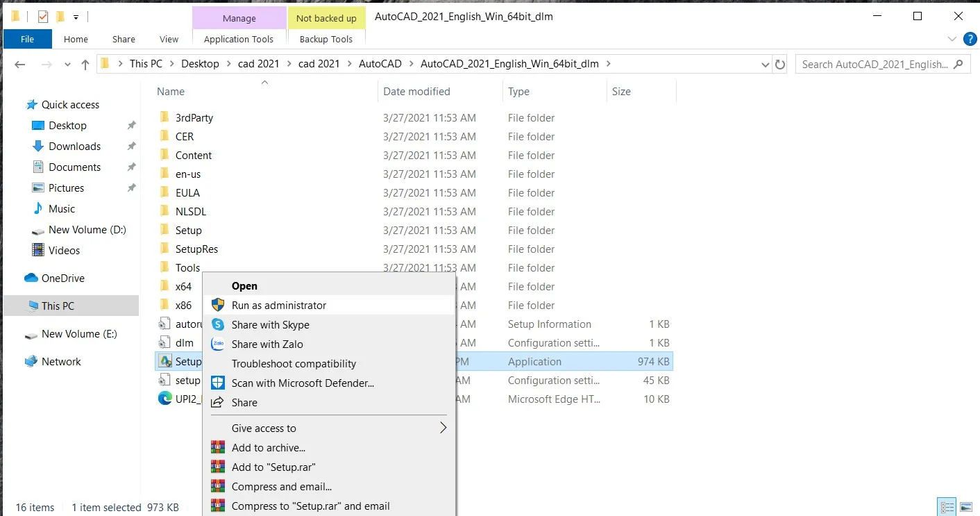Screen dimensions: 980x516
Task: Refresh the current folder
Action: [780, 63]
